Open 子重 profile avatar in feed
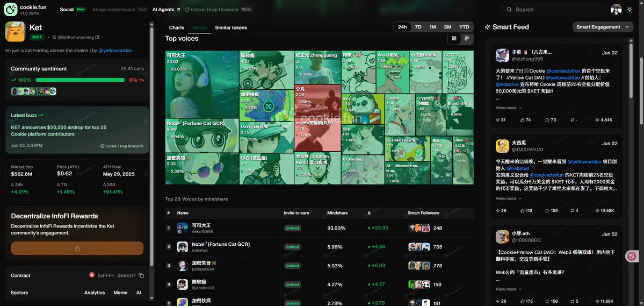Viewport: 644px width, 306px height. (502, 55)
